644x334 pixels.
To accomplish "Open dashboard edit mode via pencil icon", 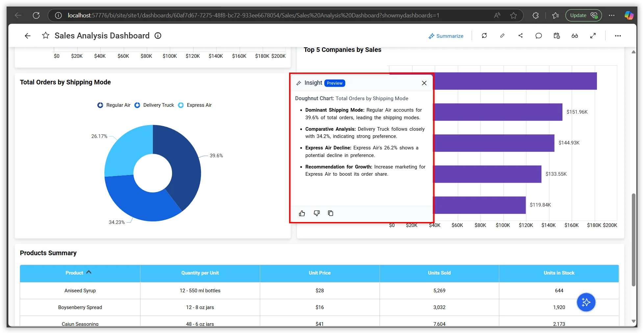I will point(502,36).
